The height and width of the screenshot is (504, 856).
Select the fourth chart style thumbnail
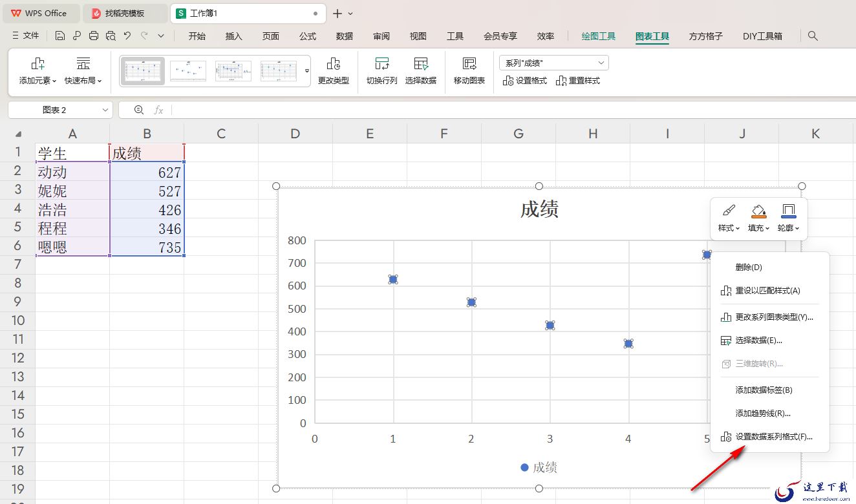coord(279,70)
